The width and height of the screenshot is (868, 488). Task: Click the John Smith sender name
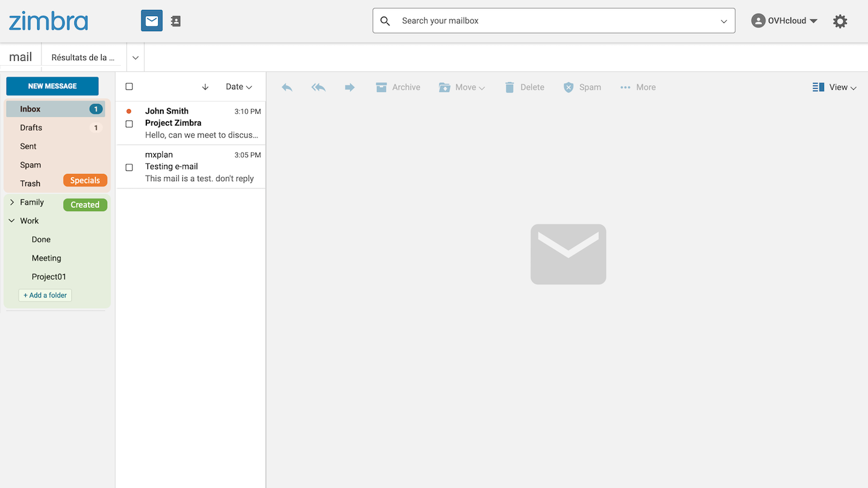(x=167, y=111)
